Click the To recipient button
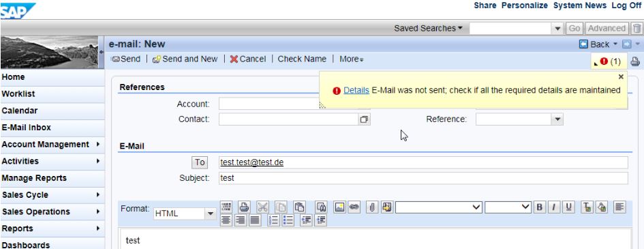Viewport: 644px width, 249px height. (200, 162)
